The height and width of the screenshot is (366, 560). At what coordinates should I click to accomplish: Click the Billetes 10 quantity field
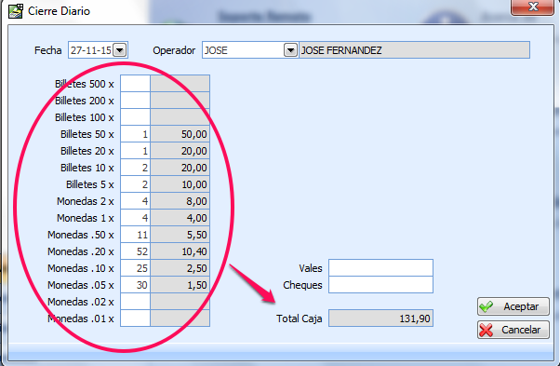(135, 167)
